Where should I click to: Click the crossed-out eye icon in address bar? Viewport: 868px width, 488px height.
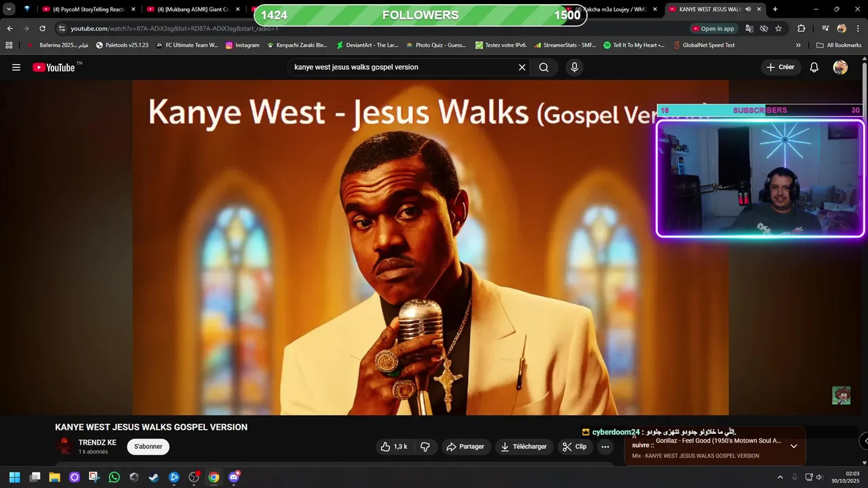764,28
